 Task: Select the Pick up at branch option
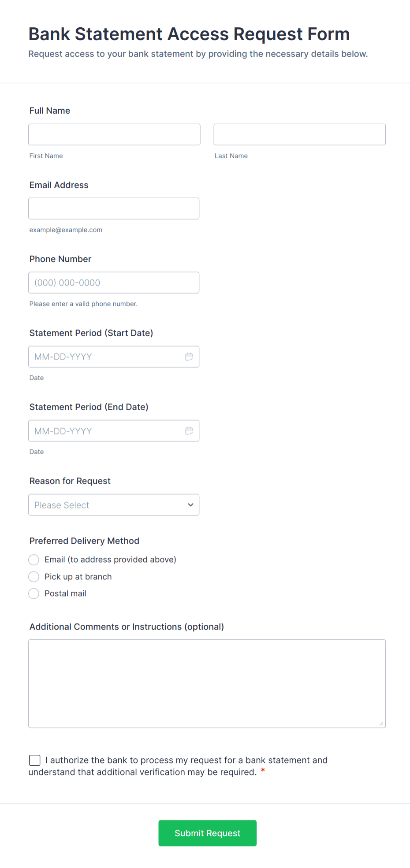point(34,576)
